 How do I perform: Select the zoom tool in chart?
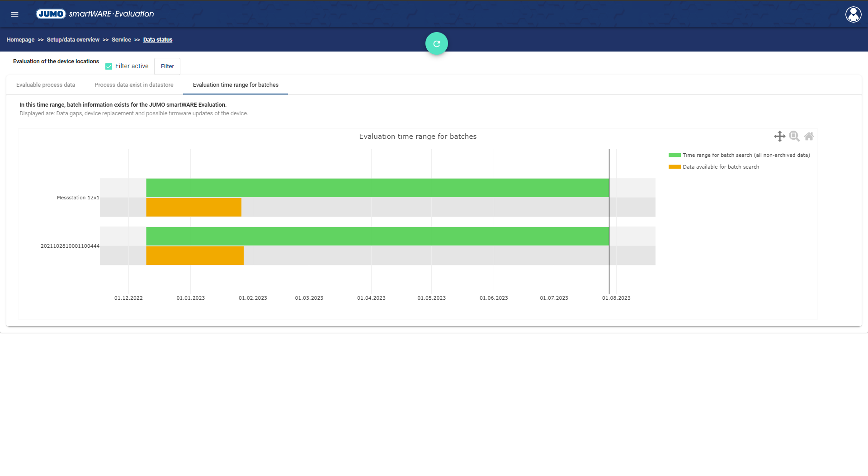794,136
